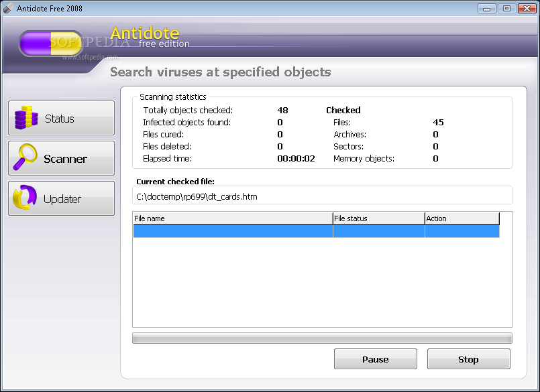Click the File name column header
Image resolution: width=540 pixels, height=392 pixels.
click(233, 218)
